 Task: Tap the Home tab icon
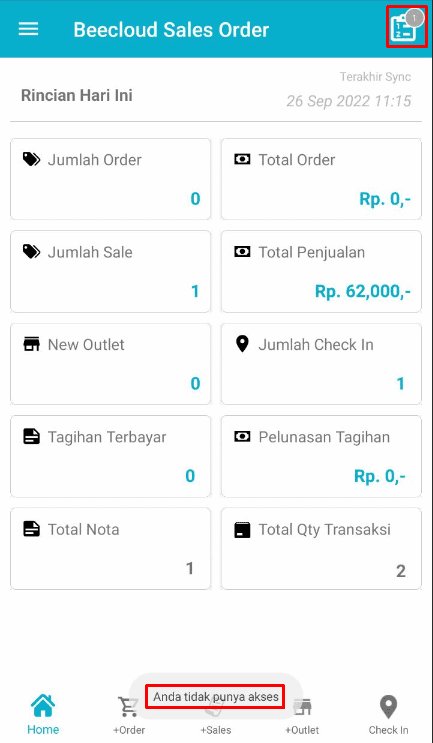click(x=43, y=706)
